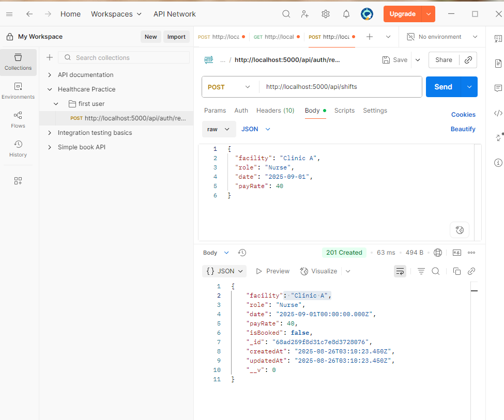Switch to the Headers (10) tab

coord(275,111)
